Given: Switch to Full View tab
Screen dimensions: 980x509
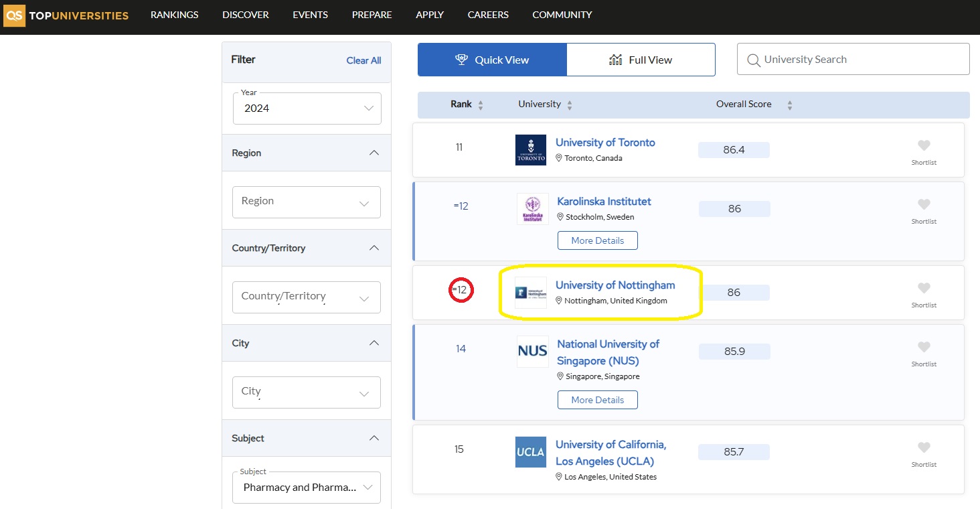Looking at the screenshot, I should tap(641, 60).
